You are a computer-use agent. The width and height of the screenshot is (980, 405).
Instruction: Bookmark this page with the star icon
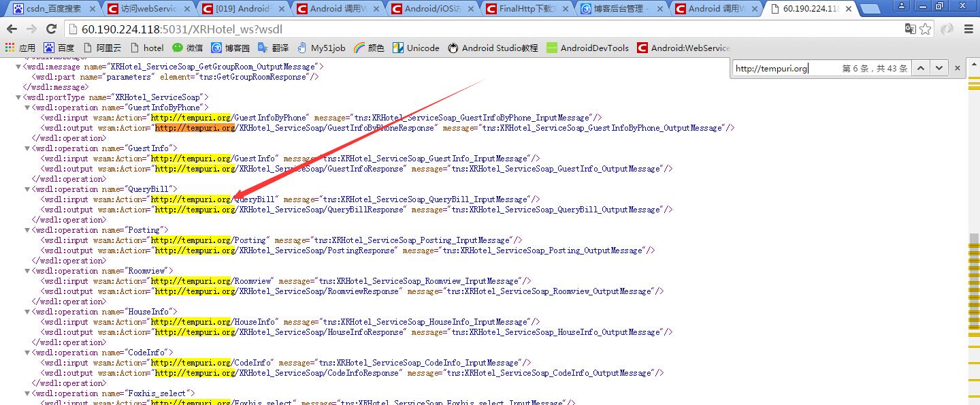[925, 29]
